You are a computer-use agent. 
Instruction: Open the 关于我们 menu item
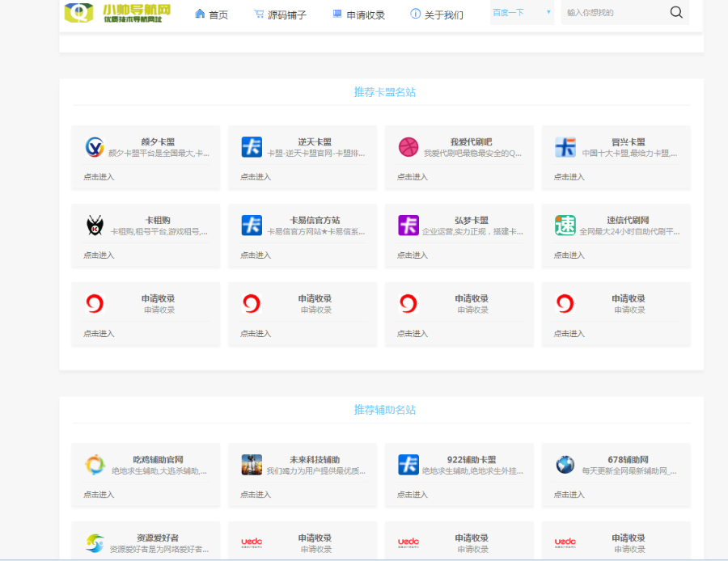(x=443, y=15)
